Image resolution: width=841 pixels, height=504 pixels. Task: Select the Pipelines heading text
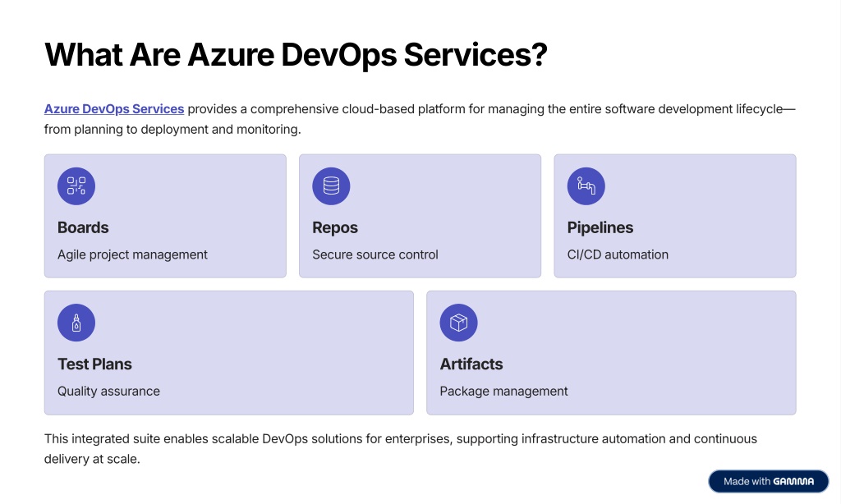[600, 227]
